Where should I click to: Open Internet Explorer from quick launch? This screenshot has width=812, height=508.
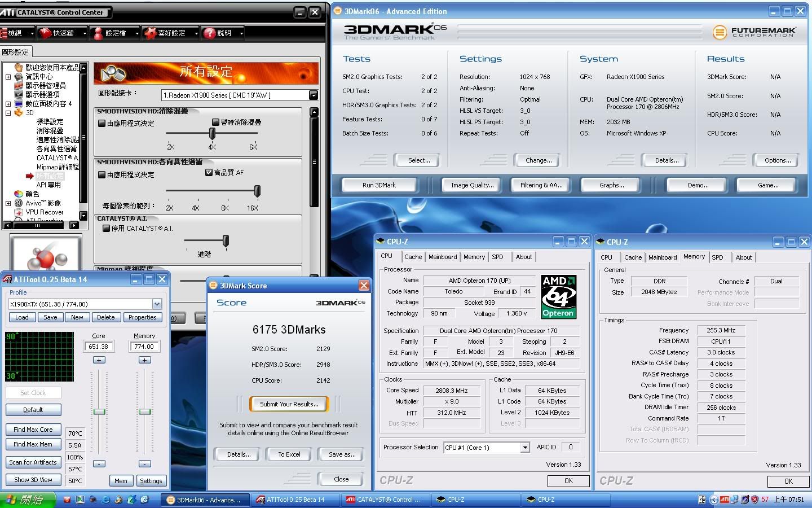(105, 500)
